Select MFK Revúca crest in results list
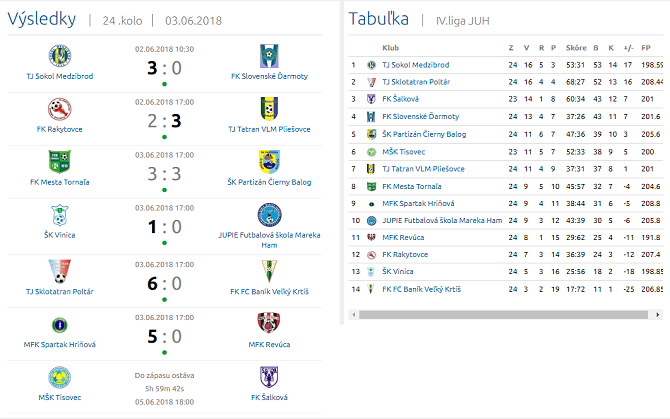Screen dimensions: 670x419 point(269,324)
